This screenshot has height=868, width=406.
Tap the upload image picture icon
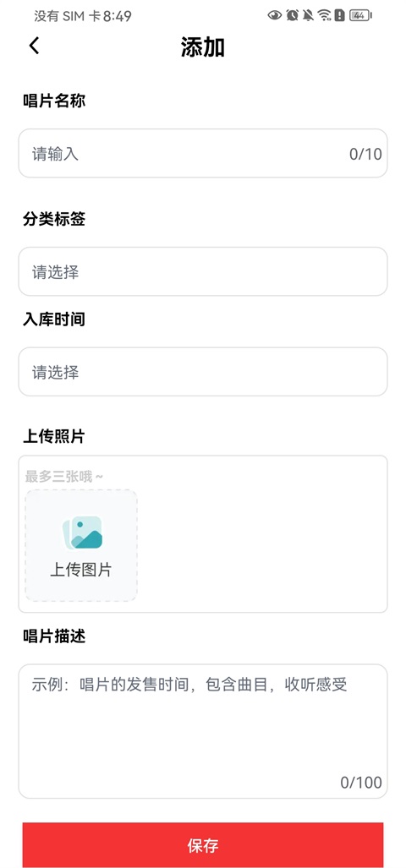tap(82, 533)
